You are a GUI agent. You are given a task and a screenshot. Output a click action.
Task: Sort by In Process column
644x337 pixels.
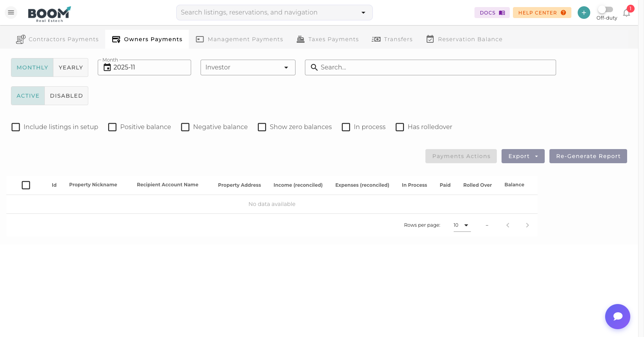click(x=414, y=185)
